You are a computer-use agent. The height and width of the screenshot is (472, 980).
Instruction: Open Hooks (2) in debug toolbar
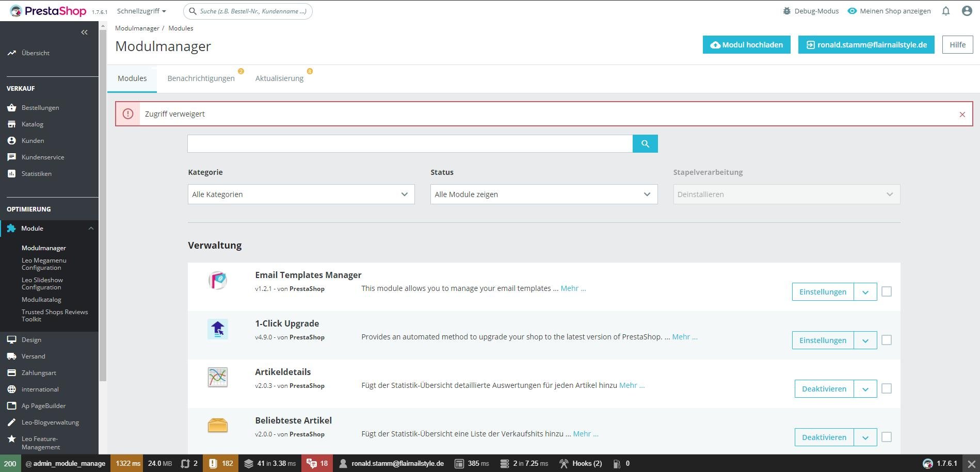point(581,464)
